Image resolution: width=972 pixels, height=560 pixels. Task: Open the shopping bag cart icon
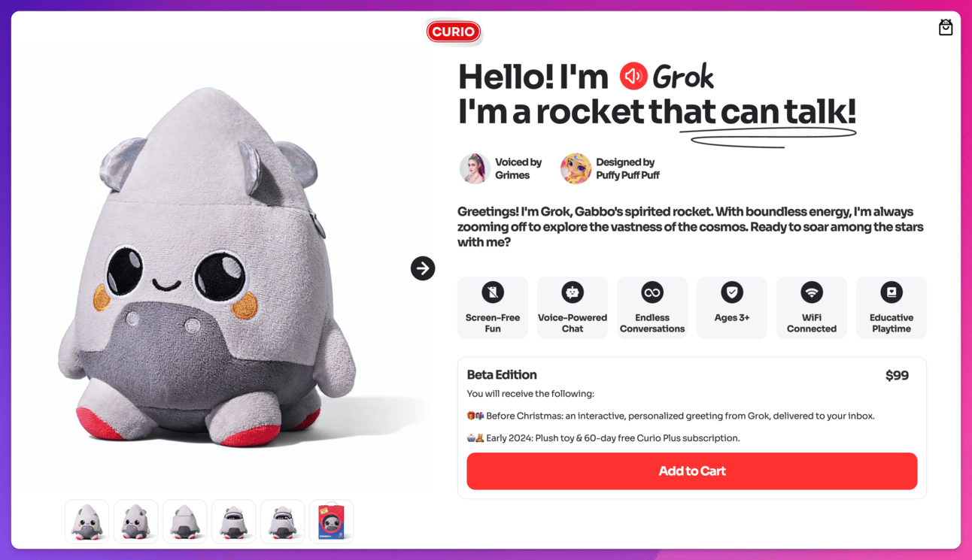point(946,28)
